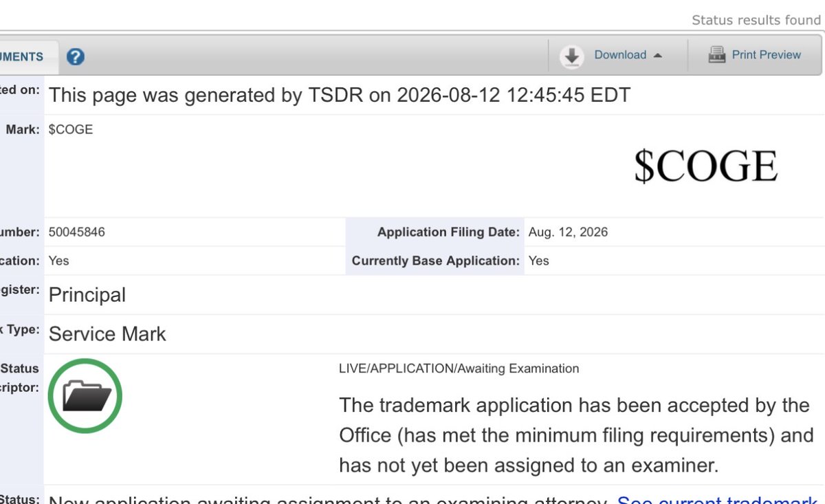The height and width of the screenshot is (504, 825).
Task: Click the "Yes" value beside Currently Base Application
Action: 539,261
